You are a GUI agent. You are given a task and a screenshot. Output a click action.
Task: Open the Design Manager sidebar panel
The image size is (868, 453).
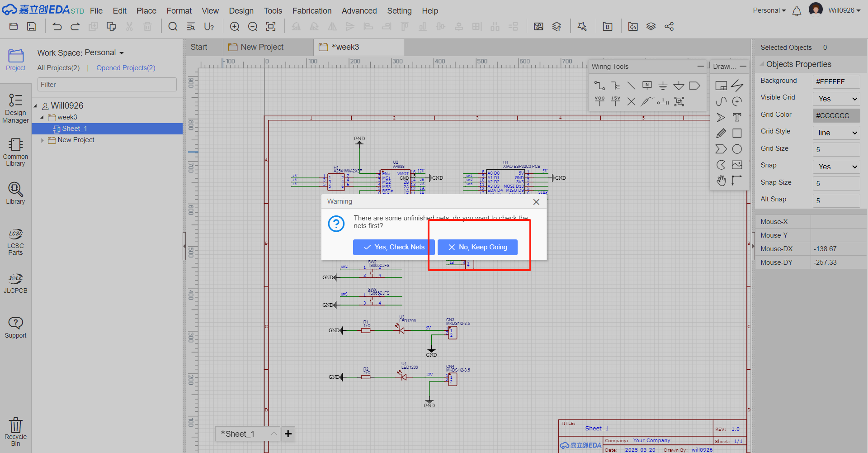tap(15, 109)
